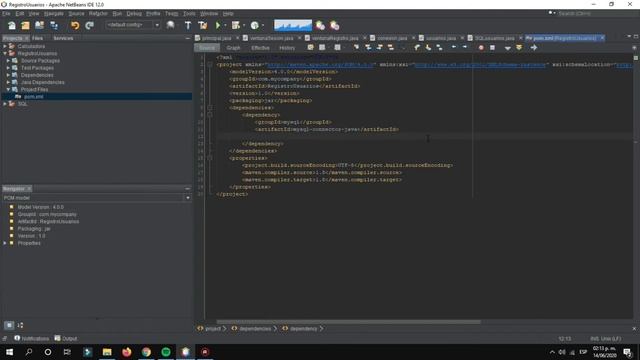
Task: Click the blue memory usage bar
Action: 293,25
